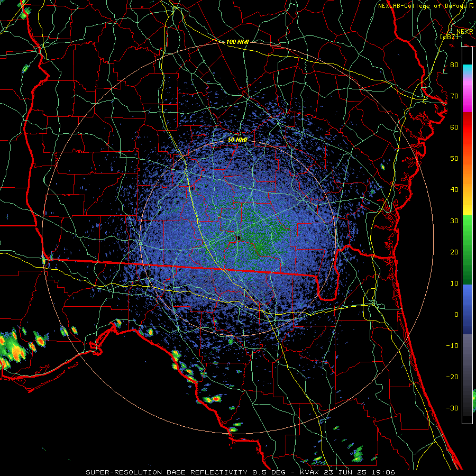Screen dimensions: 476x476
Task: Pick the green band of the dBZ color bar
Action: point(467,250)
